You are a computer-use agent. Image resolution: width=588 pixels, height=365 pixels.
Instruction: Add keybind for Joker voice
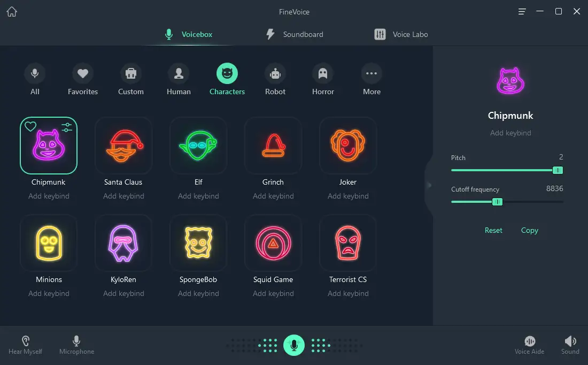348,196
